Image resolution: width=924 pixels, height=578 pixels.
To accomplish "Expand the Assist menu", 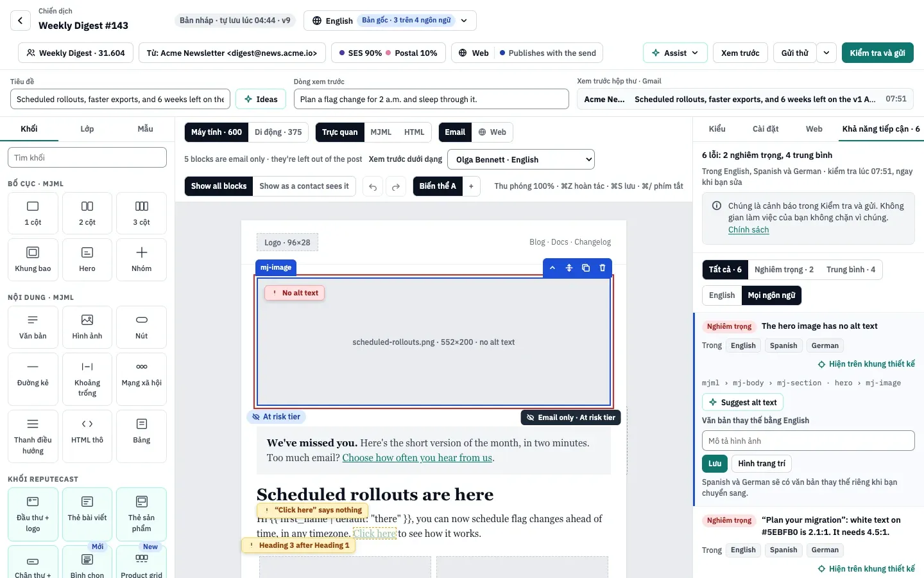I will pos(675,53).
